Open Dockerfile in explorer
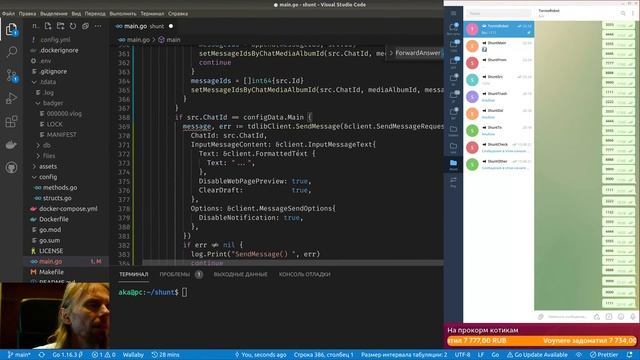Image resolution: width=640 pixels, height=360 pixels. click(54, 220)
